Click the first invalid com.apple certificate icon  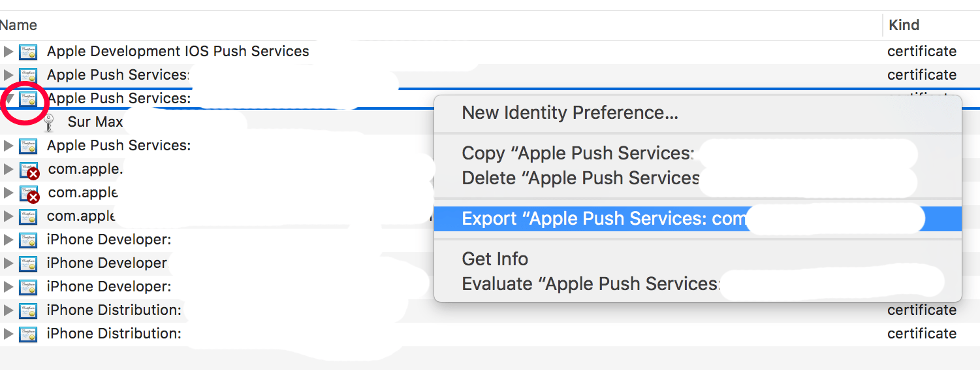[29, 170]
